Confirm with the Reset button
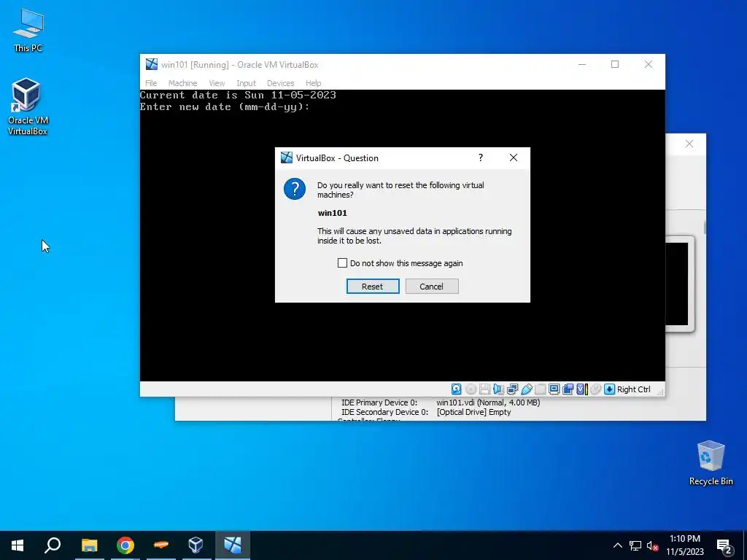This screenshot has width=747, height=560. tap(373, 286)
